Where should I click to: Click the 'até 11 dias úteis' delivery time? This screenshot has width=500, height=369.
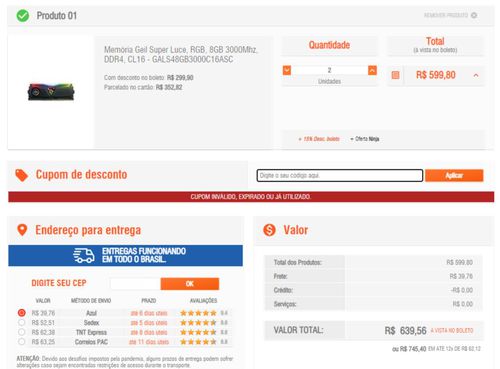coord(149,342)
